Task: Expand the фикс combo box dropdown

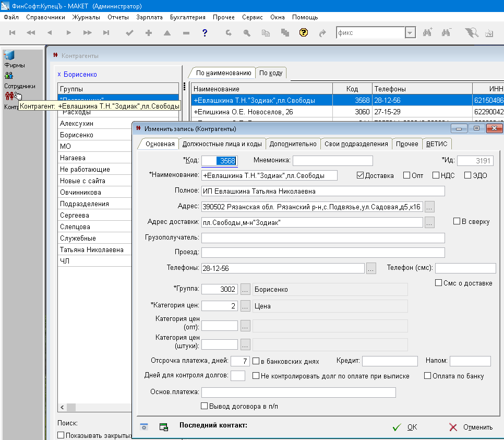Action: [x=410, y=33]
